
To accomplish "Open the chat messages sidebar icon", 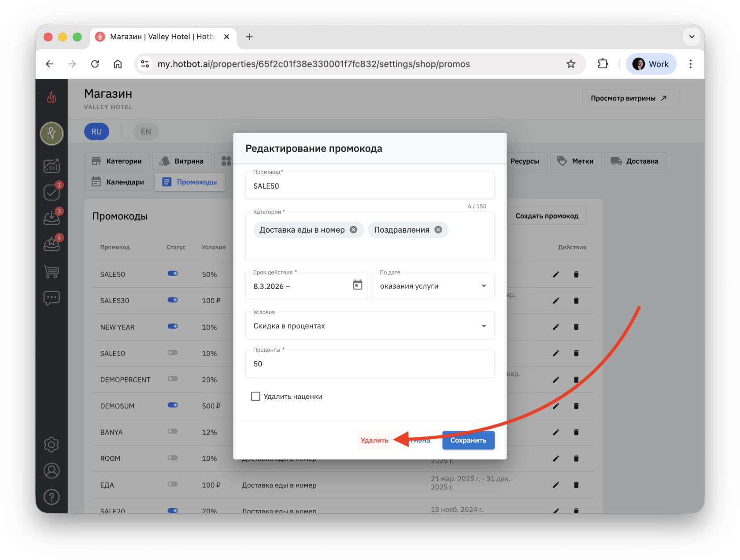I will (52, 298).
